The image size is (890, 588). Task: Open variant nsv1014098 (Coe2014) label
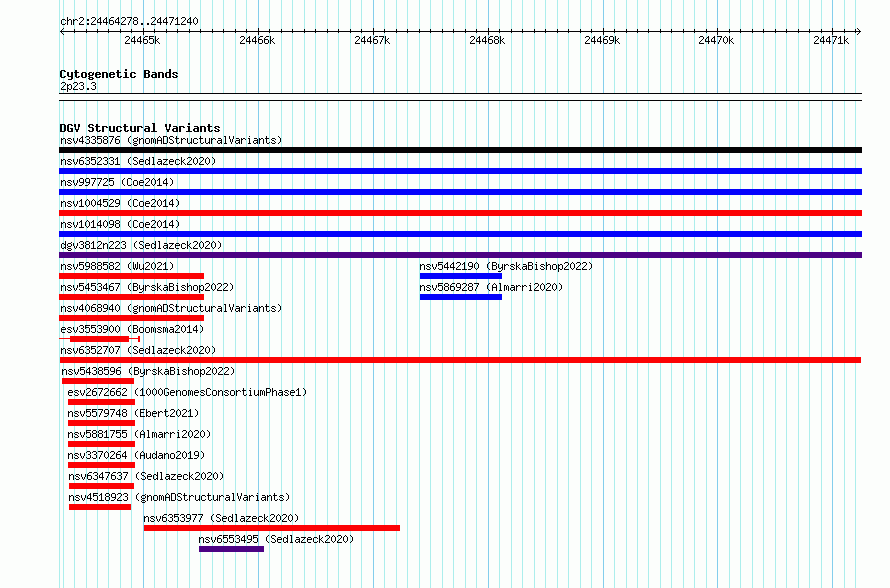120,224
